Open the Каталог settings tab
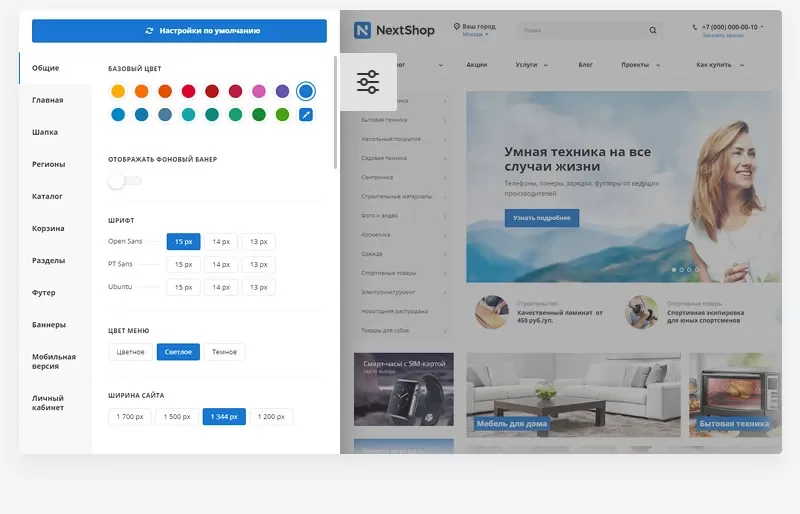The height and width of the screenshot is (514, 800). click(47, 196)
